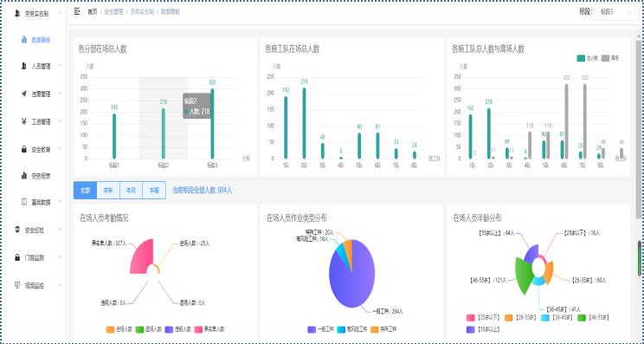
Task: Click the blue 36-45岁 legend item
Action: [557, 318]
